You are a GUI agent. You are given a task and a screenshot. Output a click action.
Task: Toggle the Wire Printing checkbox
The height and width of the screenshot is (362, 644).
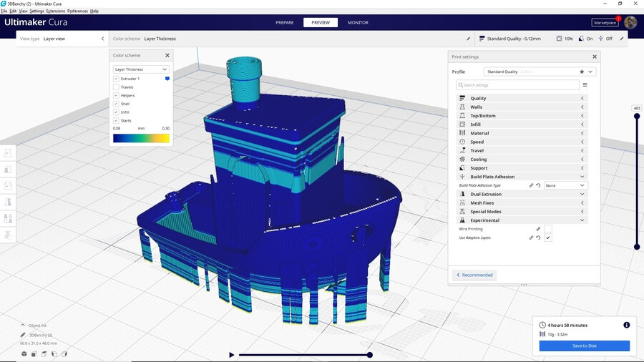pos(548,229)
